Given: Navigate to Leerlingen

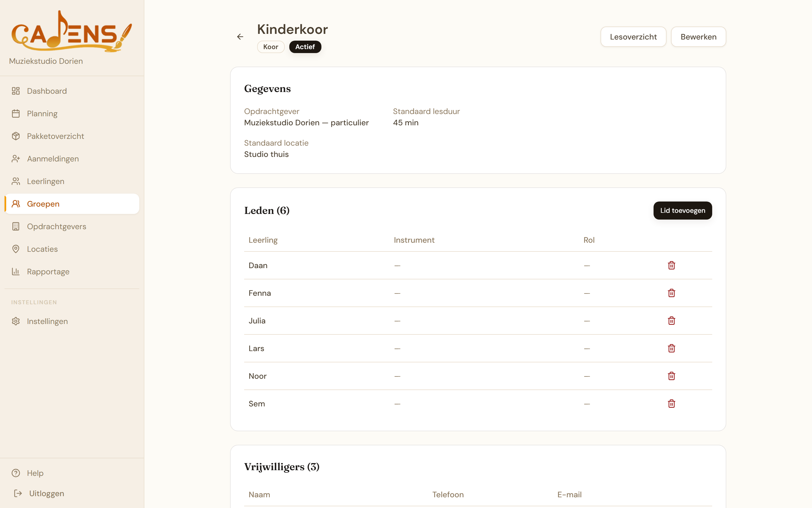Looking at the screenshot, I should click(72, 181).
